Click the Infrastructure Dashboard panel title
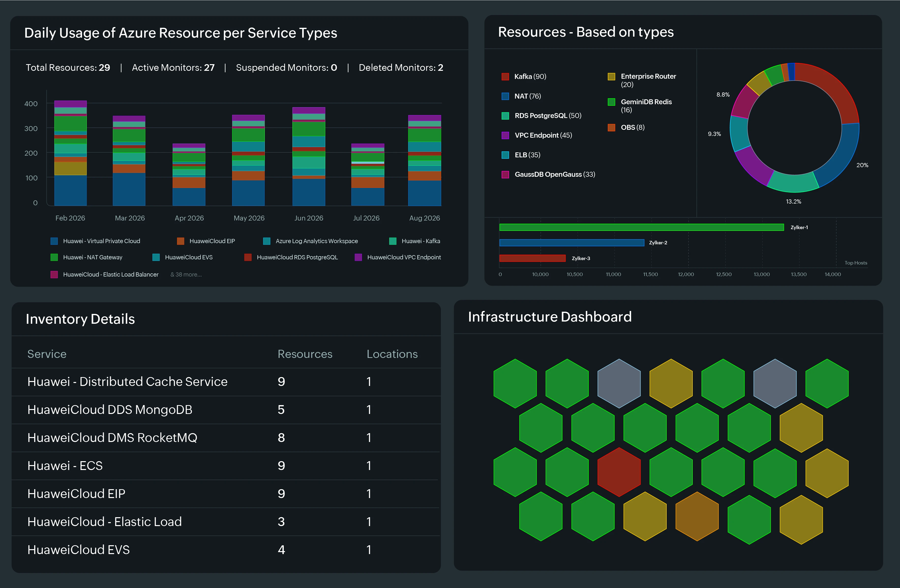 550,317
